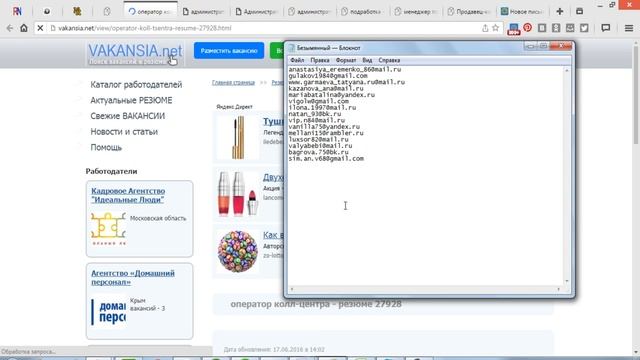Open Агентство «Домашний персонал» link
The width and height of the screenshot is (640, 360).
133,278
